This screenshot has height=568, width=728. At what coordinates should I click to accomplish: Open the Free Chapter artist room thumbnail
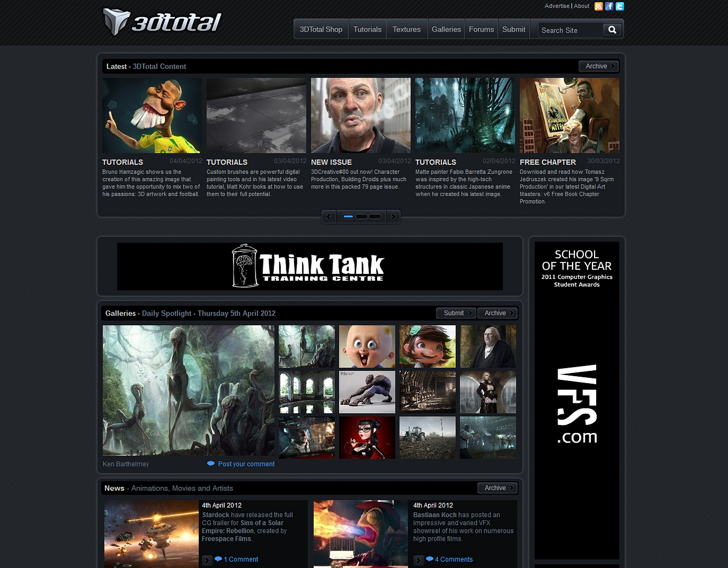pos(569,116)
